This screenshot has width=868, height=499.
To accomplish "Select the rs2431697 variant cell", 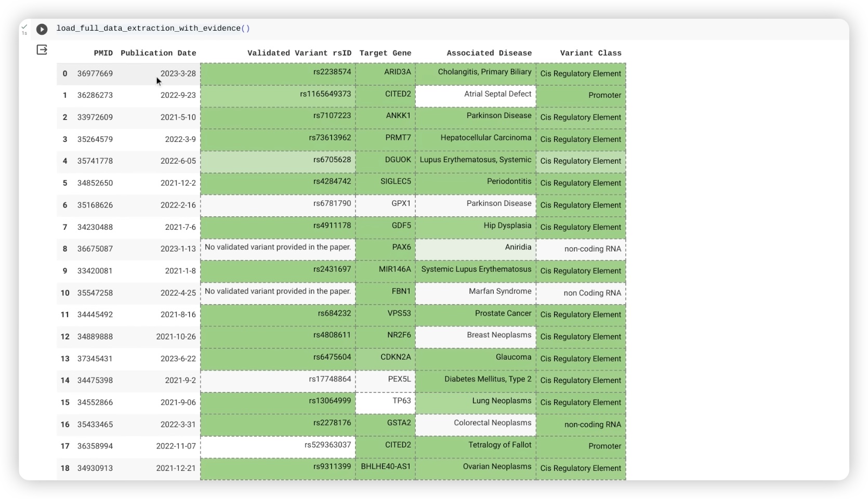I will (278, 271).
